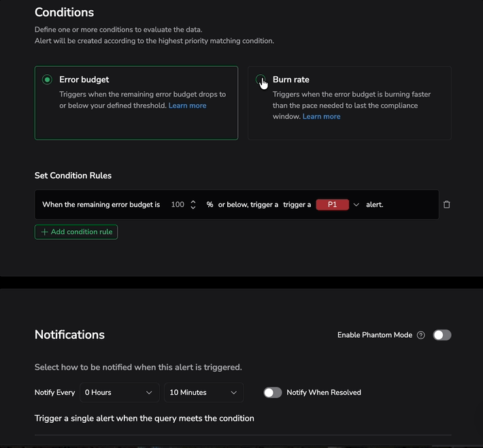The height and width of the screenshot is (448, 483).
Task: Open the 0 Hours dropdown
Action: tap(119, 392)
